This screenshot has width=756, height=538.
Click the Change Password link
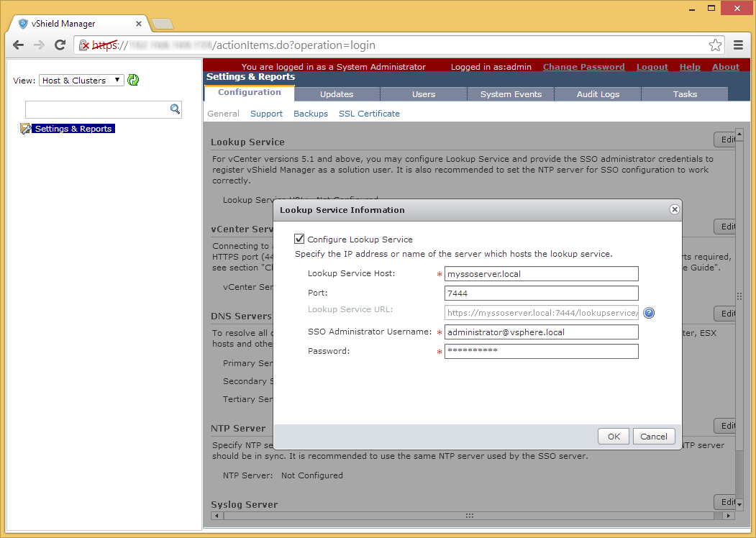583,67
